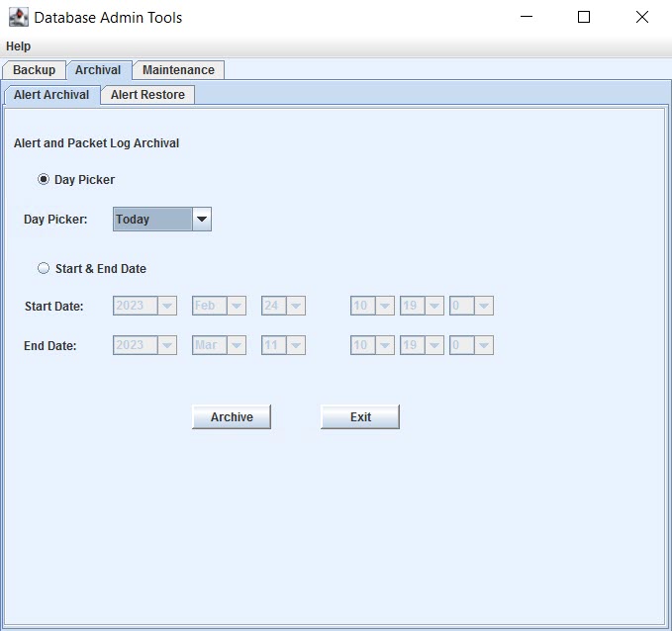Image resolution: width=672 pixels, height=631 pixels.
Task: Click the Database Admin Tools app icon
Action: 19,17
